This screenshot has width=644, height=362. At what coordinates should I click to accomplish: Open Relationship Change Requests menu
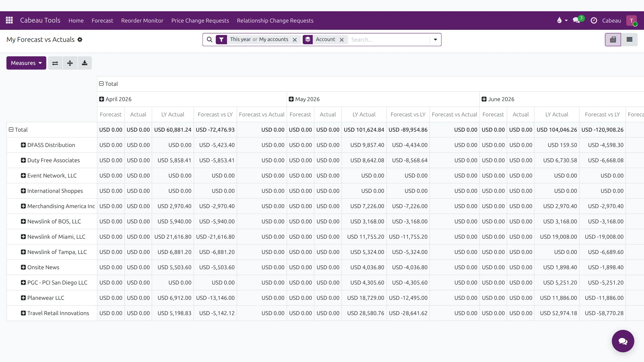[275, 20]
